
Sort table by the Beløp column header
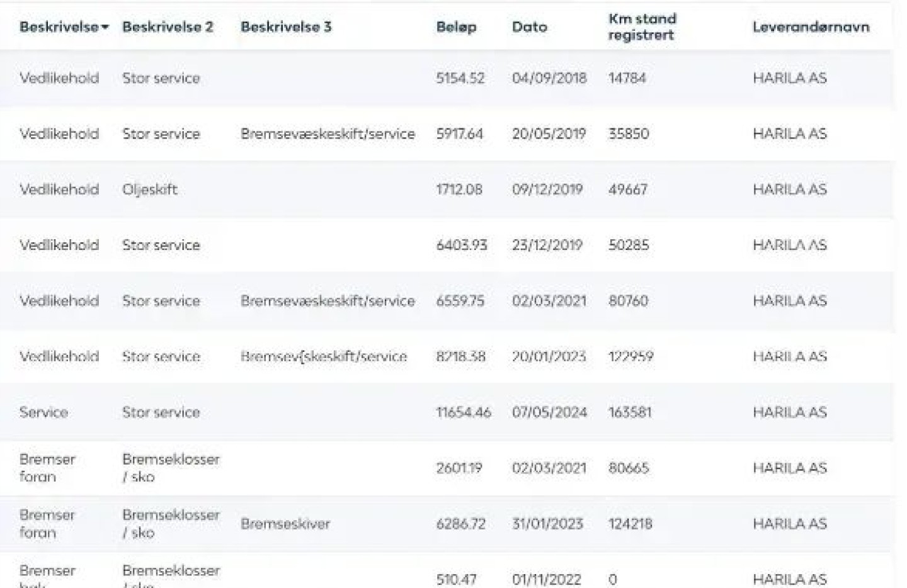456,27
